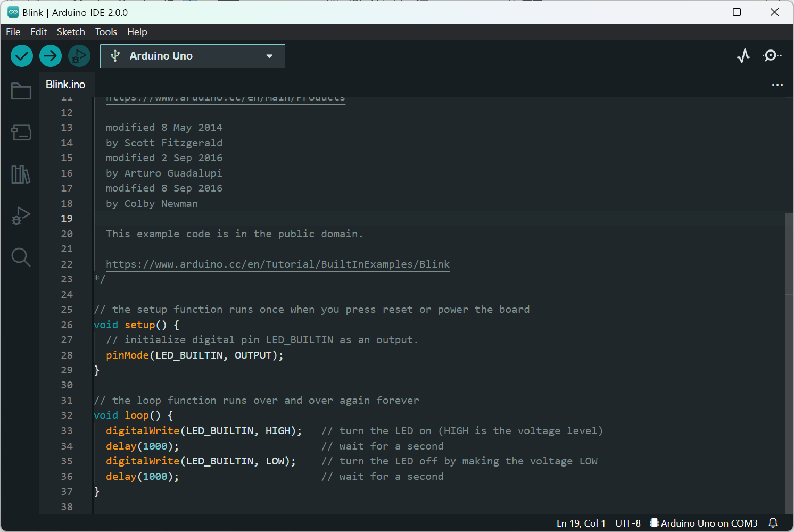Image resolution: width=794 pixels, height=532 pixels.
Task: Open the Edit menu
Action: [39, 32]
